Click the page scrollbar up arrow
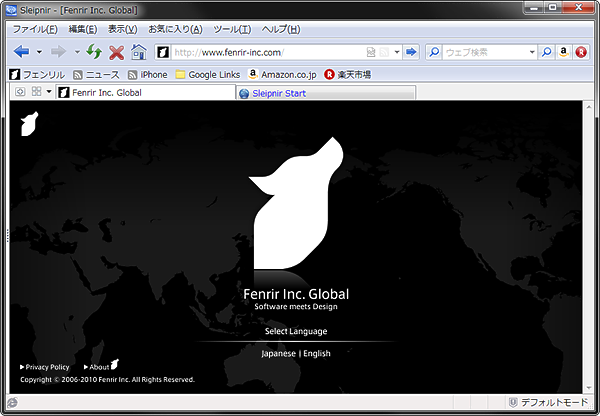This screenshot has width=600, height=416. pos(589,107)
